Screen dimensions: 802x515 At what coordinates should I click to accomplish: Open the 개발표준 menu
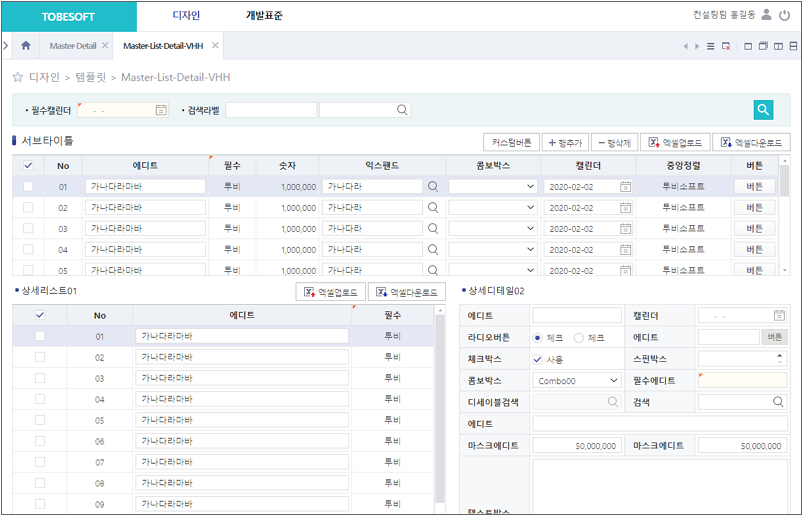point(264,16)
